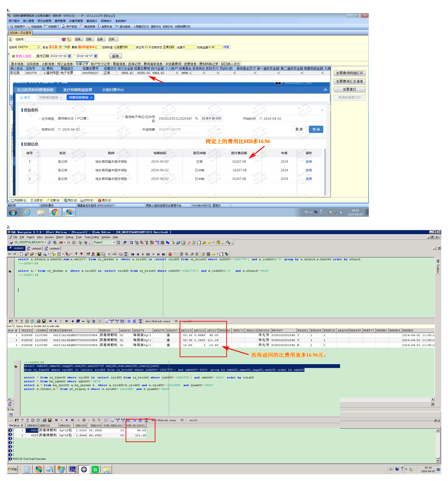The height and width of the screenshot is (481, 448).
Task: Open the Project1 combo box
Action: 114,243
